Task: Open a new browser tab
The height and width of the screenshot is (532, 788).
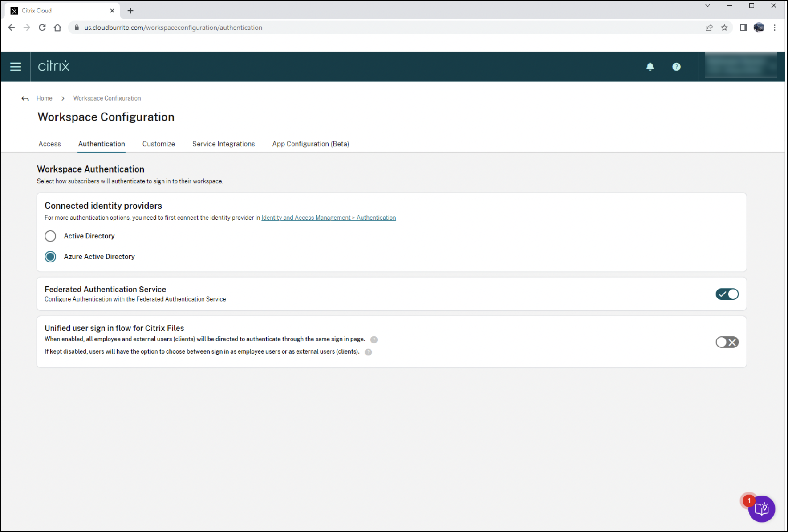Action: tap(130, 11)
